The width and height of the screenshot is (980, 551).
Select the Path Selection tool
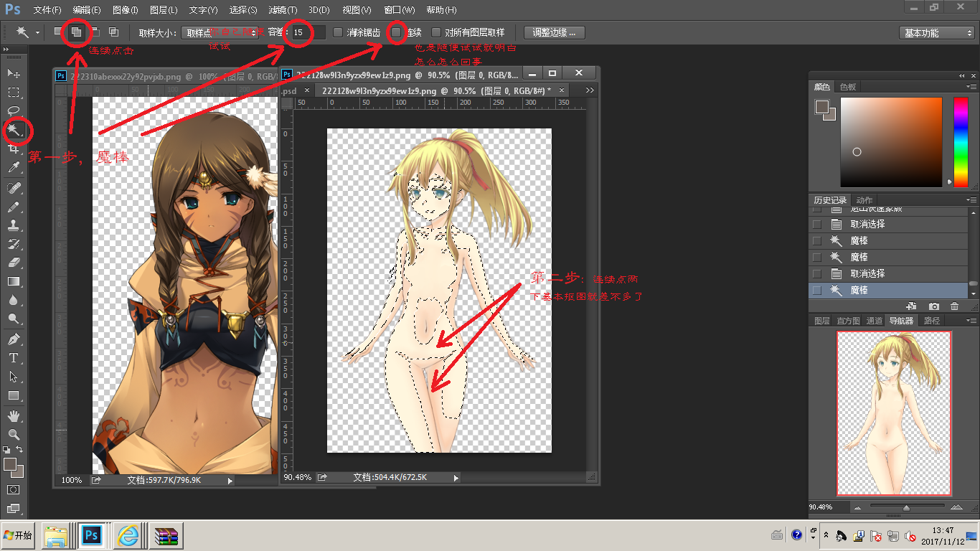[x=14, y=377]
